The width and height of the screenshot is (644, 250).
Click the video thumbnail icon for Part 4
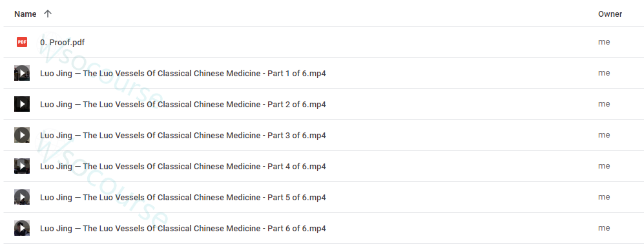(22, 166)
